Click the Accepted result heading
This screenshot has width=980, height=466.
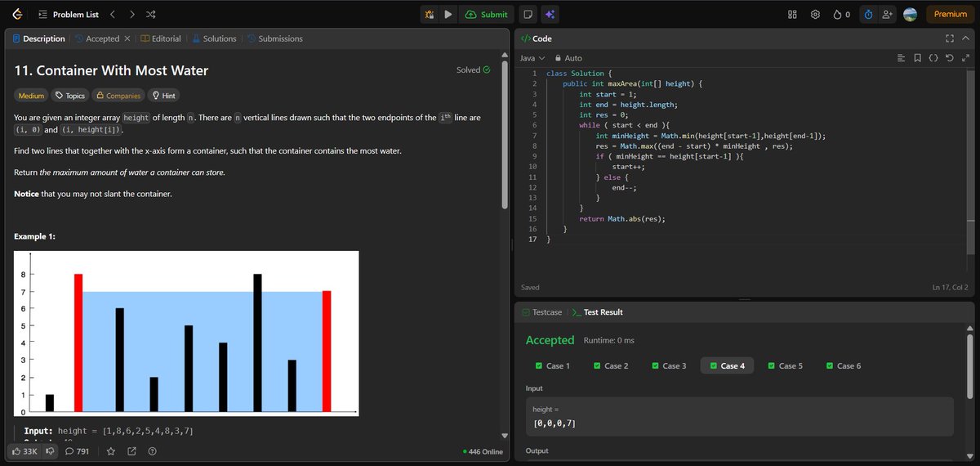[550, 340]
